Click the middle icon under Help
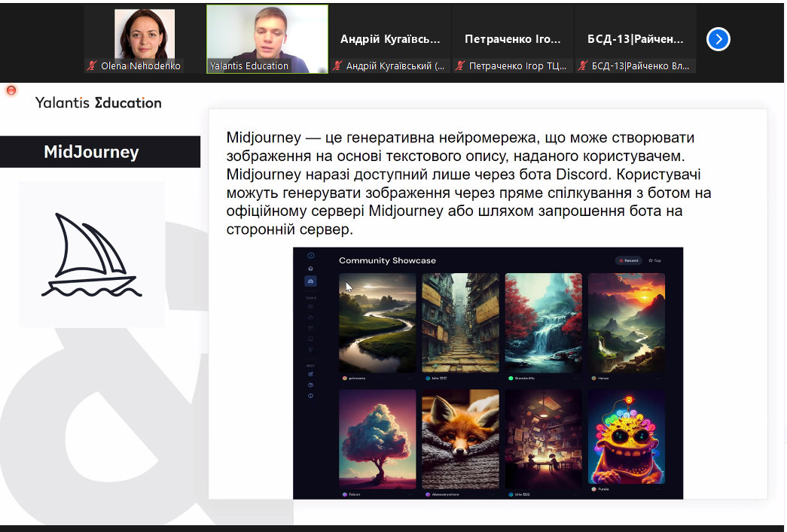This screenshot has width=787, height=532. (311, 385)
